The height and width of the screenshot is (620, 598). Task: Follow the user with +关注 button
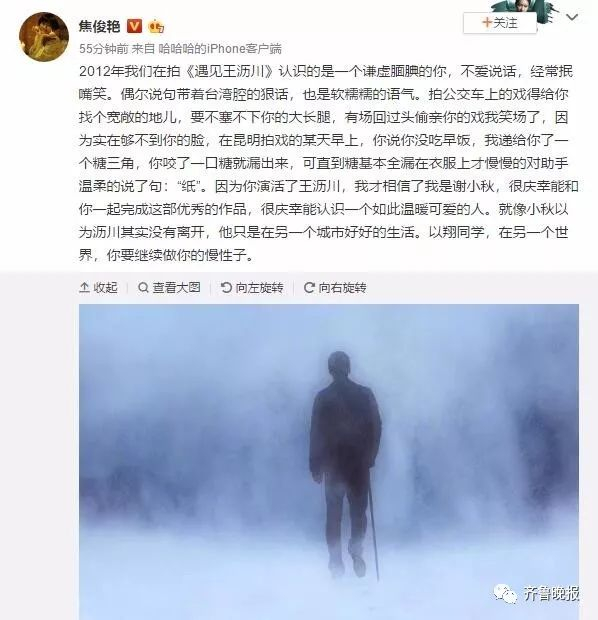(x=500, y=23)
